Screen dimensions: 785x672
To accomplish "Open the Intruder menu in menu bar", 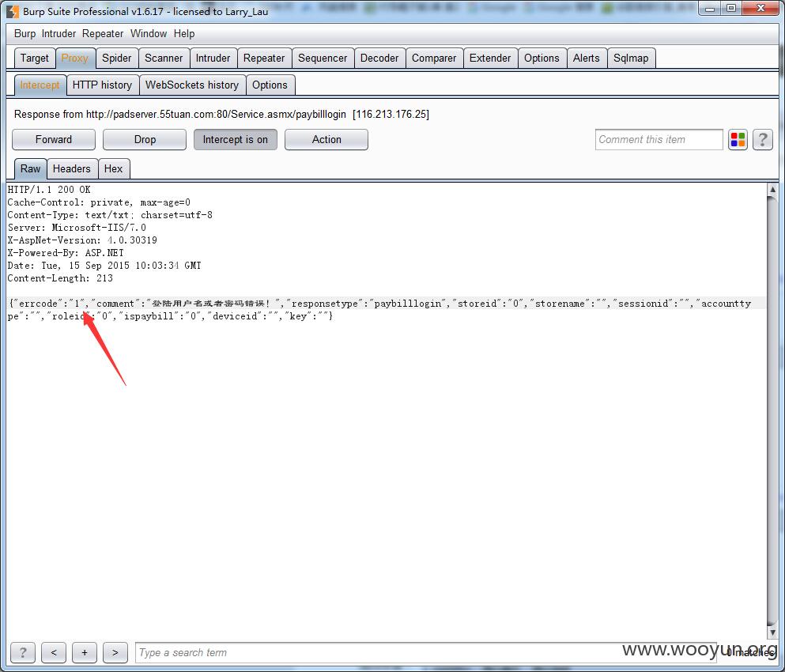I will [58, 33].
